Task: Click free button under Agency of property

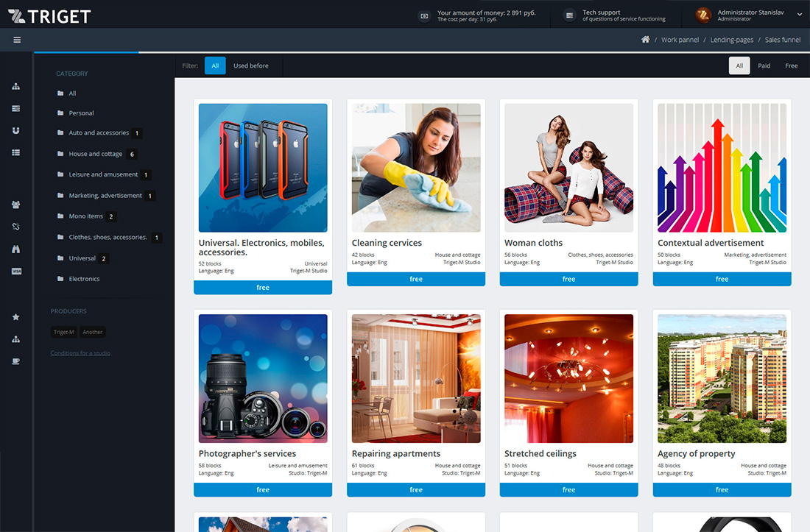Action: click(722, 489)
